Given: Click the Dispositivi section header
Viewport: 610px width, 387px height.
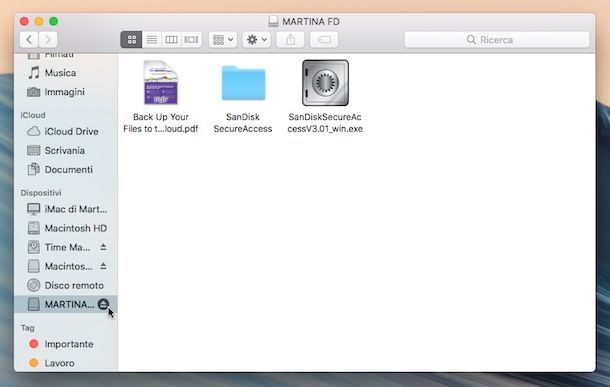Looking at the screenshot, I should click(x=41, y=193).
